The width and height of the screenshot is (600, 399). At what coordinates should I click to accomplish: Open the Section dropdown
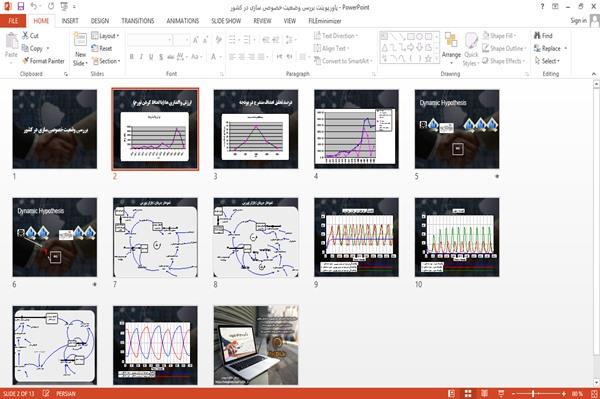click(106, 61)
